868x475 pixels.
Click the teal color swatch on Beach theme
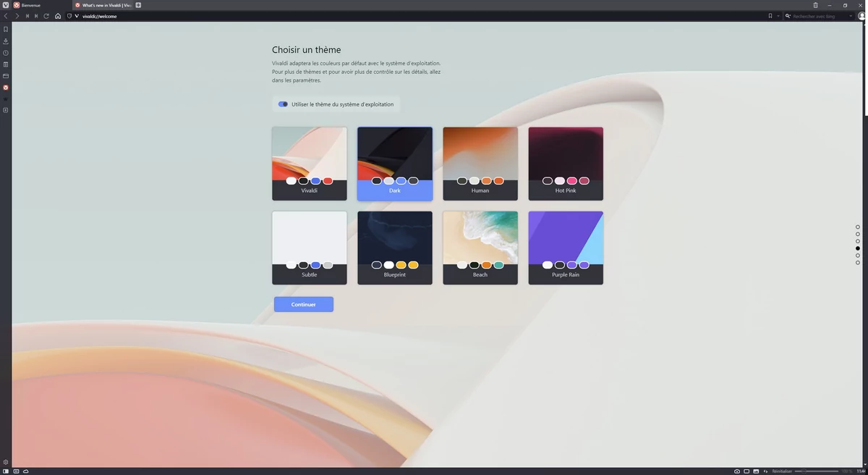498,265
